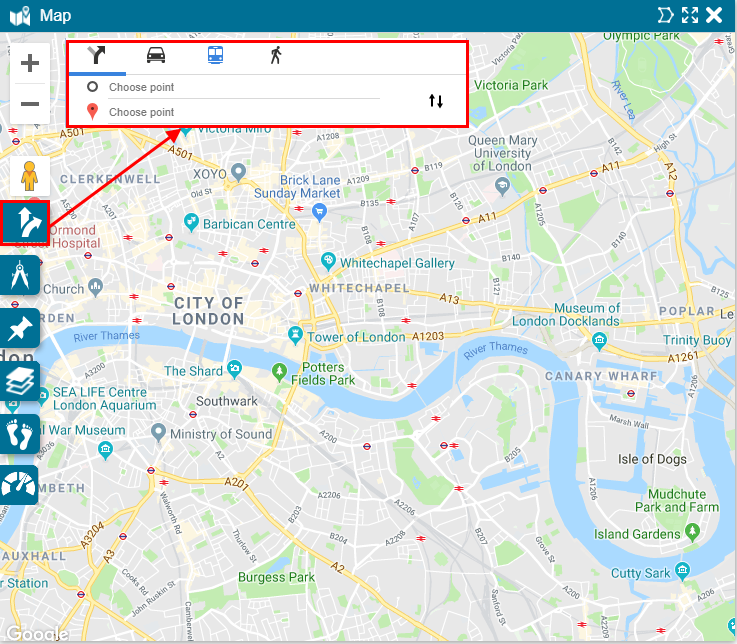This screenshot has height=644, width=737.
Task: Select public transit bus mode
Action: (215, 55)
